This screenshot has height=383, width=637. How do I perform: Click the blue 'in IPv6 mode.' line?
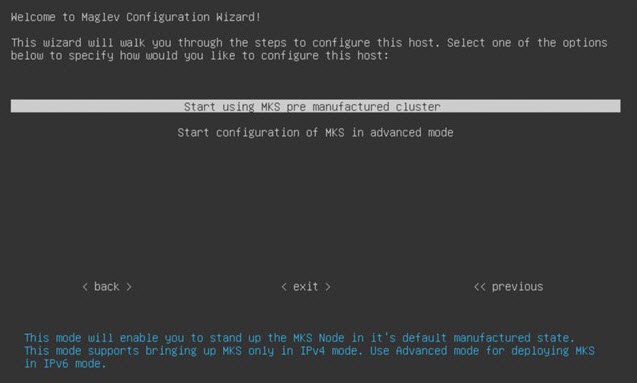coord(65,364)
